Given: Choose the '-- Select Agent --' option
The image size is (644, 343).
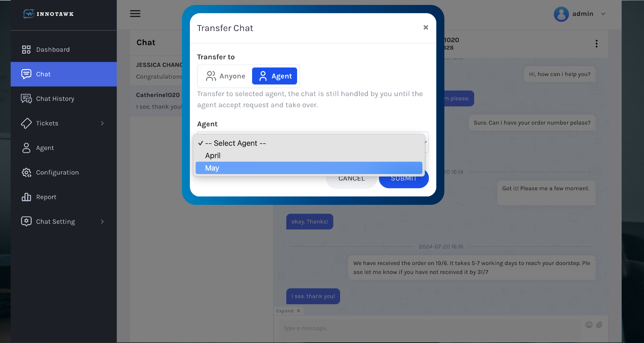Looking at the screenshot, I should (309, 143).
